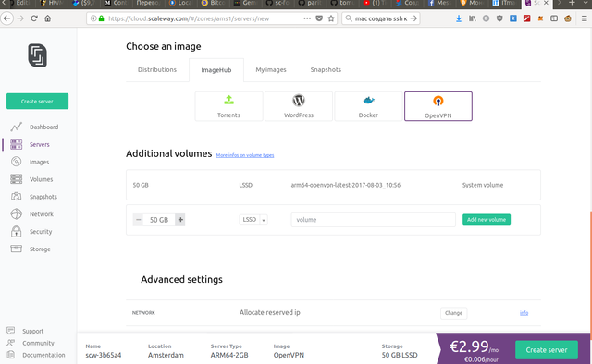Image resolution: width=592 pixels, height=364 pixels.
Task: Switch to the Snapshots tab
Action: click(x=326, y=70)
